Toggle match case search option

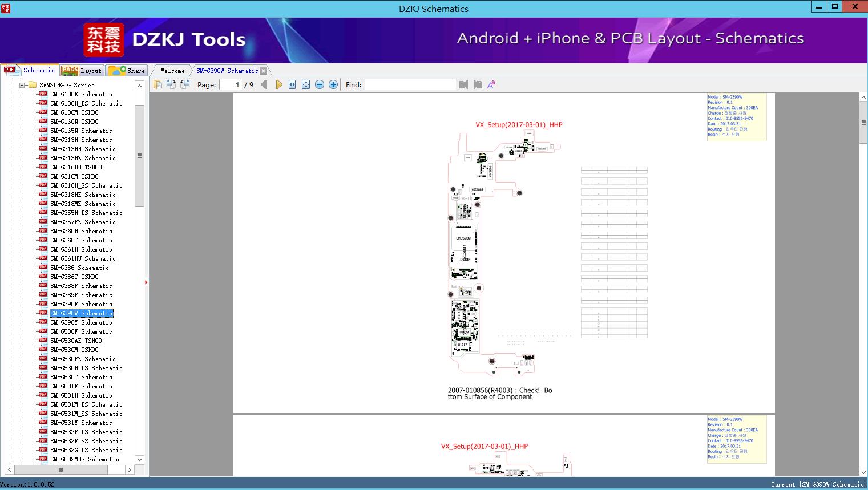click(491, 84)
